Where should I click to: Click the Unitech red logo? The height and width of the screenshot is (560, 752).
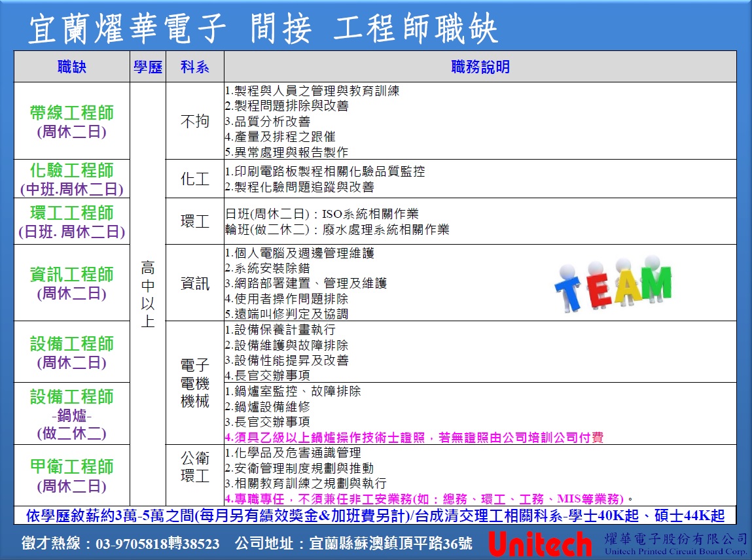click(540, 545)
